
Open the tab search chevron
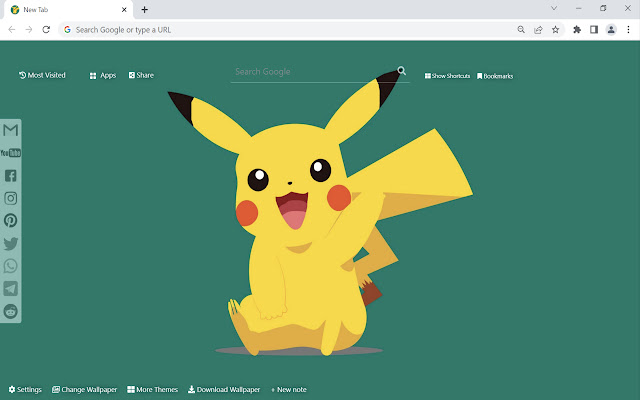pos(554,8)
